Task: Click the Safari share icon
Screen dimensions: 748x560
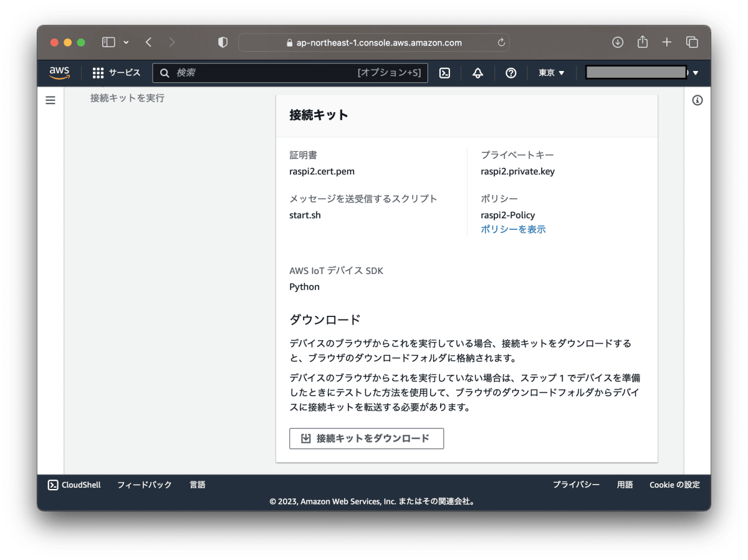Action: [x=643, y=42]
